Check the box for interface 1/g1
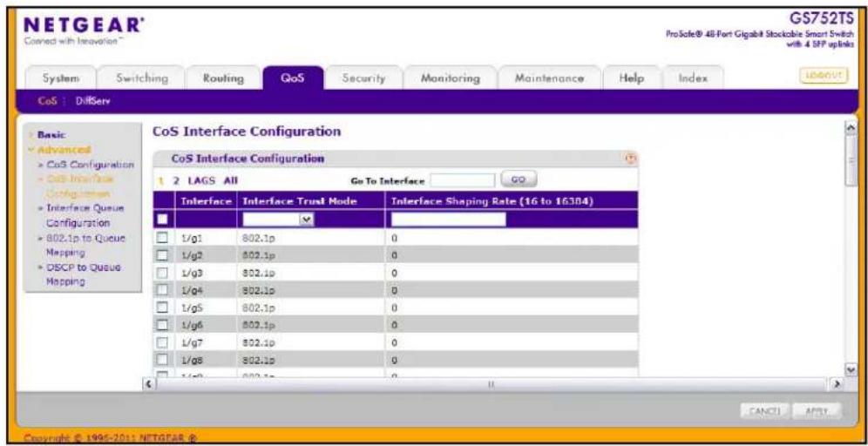The image size is (868, 446). pos(161,239)
